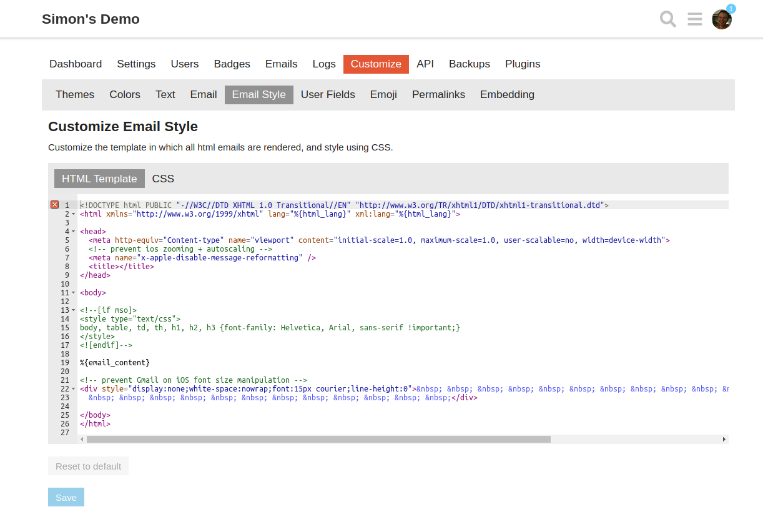Open the Emails admin tab
763x532 pixels.
pos(282,64)
